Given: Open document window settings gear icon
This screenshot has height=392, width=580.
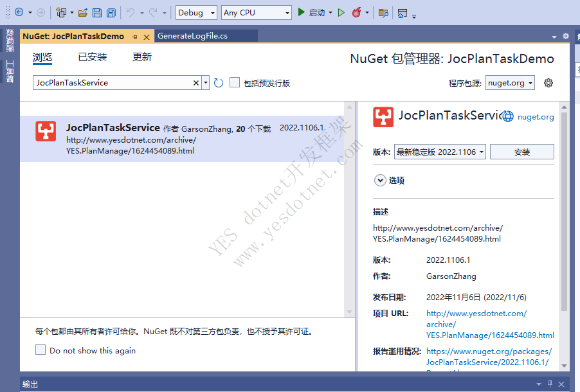Looking at the screenshot, I should pyautogui.click(x=566, y=36).
